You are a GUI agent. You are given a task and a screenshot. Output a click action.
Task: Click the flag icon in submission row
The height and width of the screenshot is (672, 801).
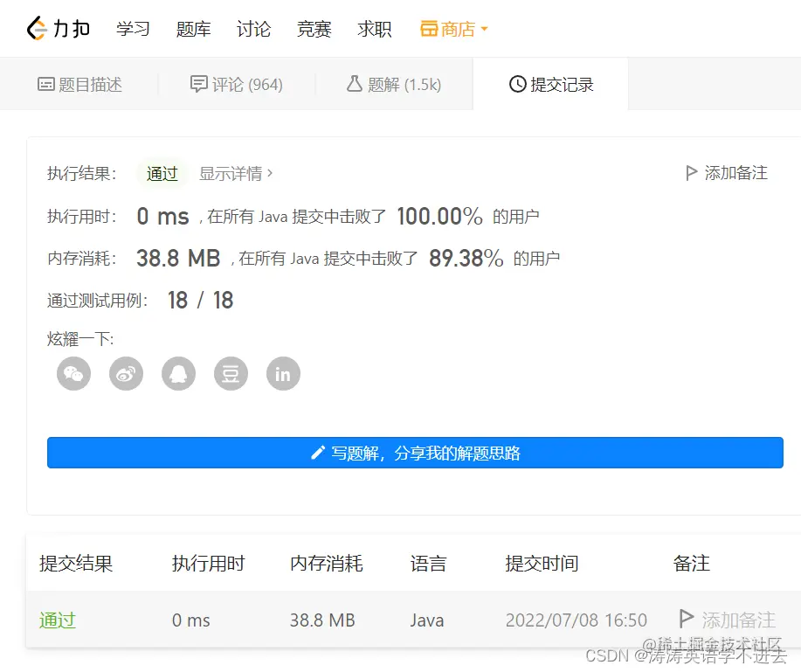(687, 619)
